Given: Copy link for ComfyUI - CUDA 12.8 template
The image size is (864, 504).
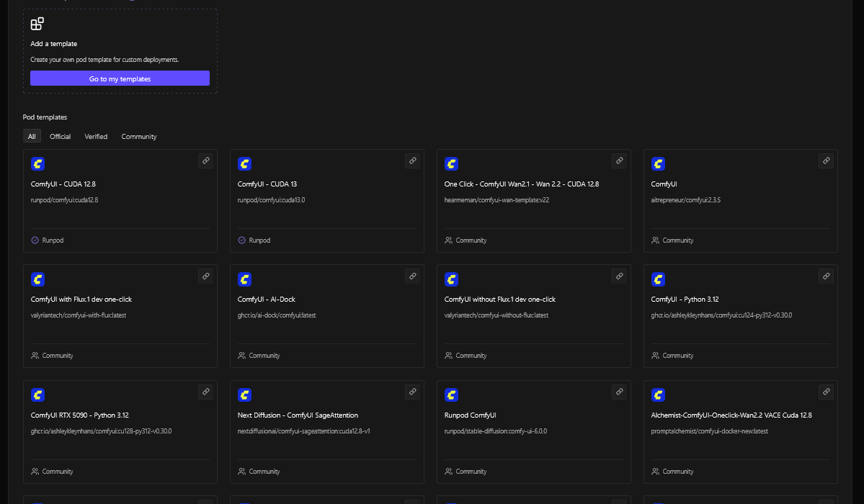Looking at the screenshot, I should pos(205,161).
